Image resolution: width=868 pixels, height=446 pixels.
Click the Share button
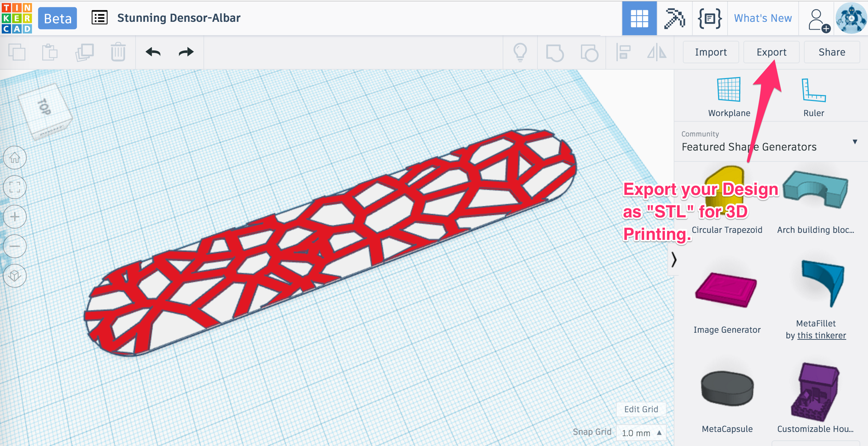pyautogui.click(x=832, y=52)
